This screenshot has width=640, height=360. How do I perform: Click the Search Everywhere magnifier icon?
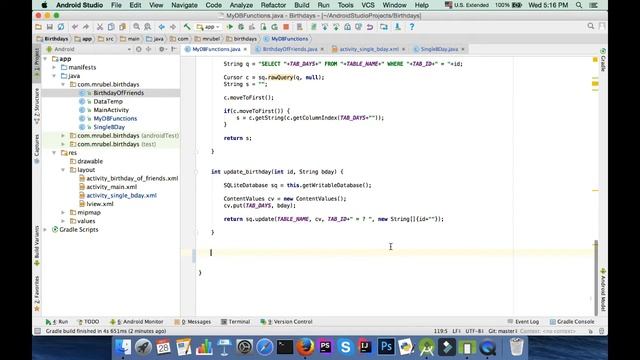[591, 27]
